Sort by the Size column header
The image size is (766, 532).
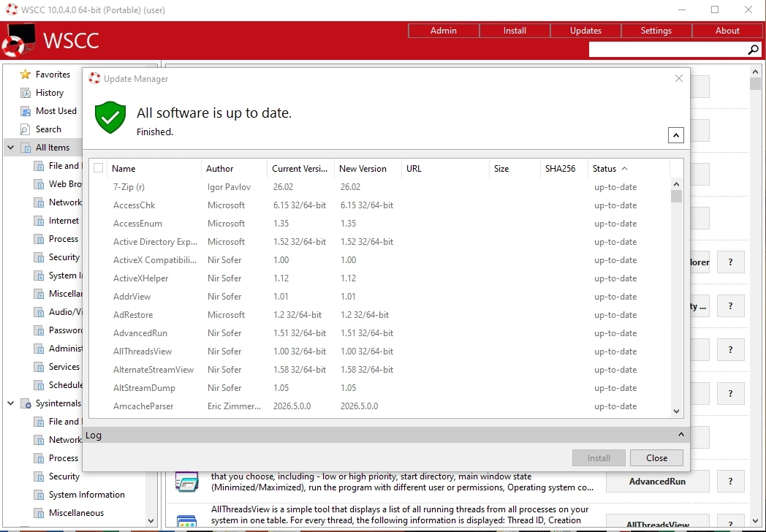coord(515,169)
